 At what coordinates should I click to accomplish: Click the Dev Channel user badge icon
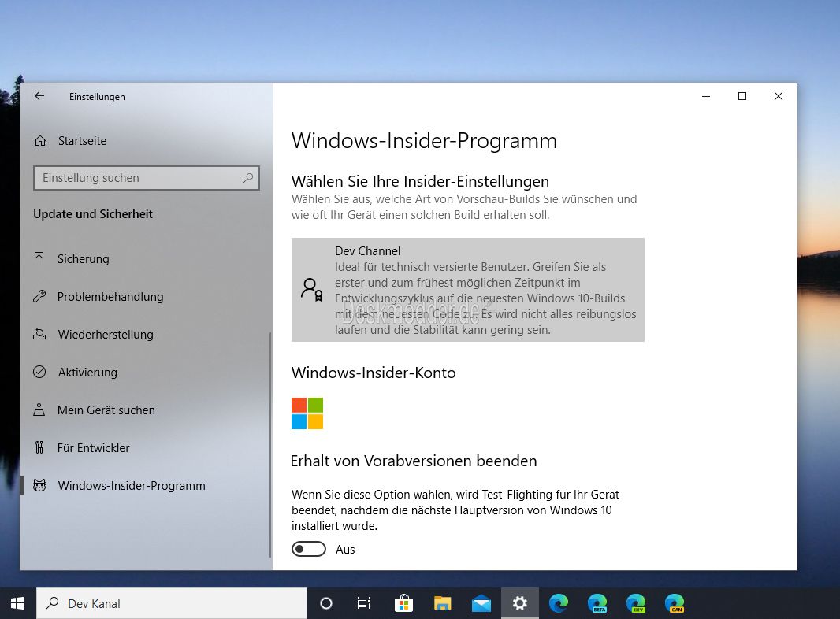pyautogui.click(x=312, y=290)
